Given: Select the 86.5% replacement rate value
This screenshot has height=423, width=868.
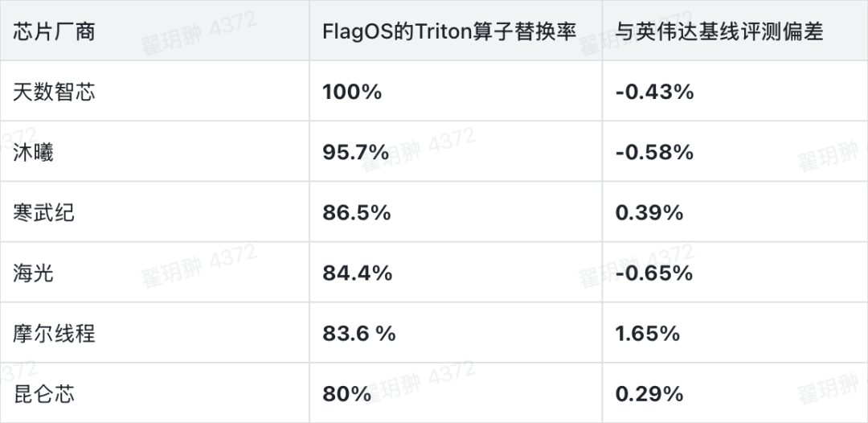Looking at the screenshot, I should click(356, 212).
